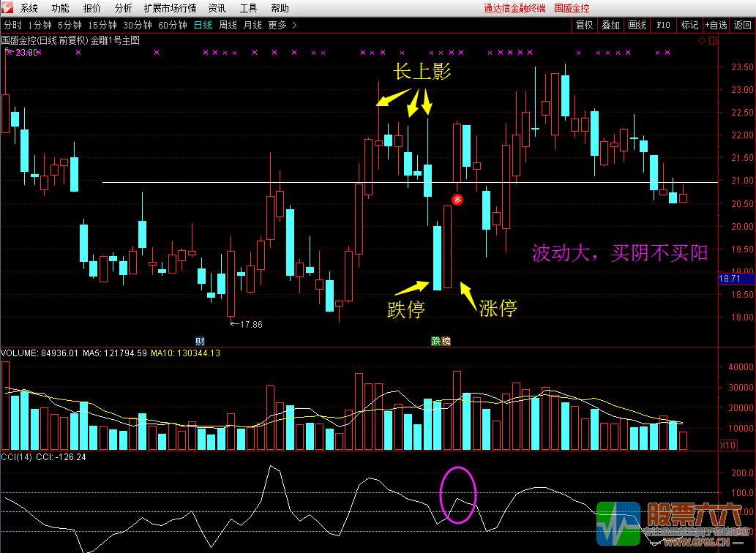Click the diamond icon at chart top-right
Image resolution: width=756 pixels, height=553 pixels.
pyautogui.click(x=703, y=41)
